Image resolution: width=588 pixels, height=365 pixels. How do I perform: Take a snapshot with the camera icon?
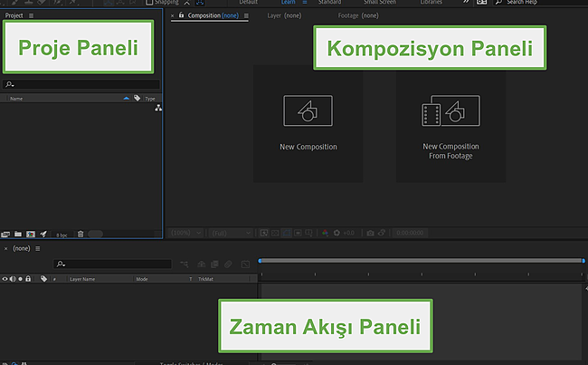click(x=370, y=233)
